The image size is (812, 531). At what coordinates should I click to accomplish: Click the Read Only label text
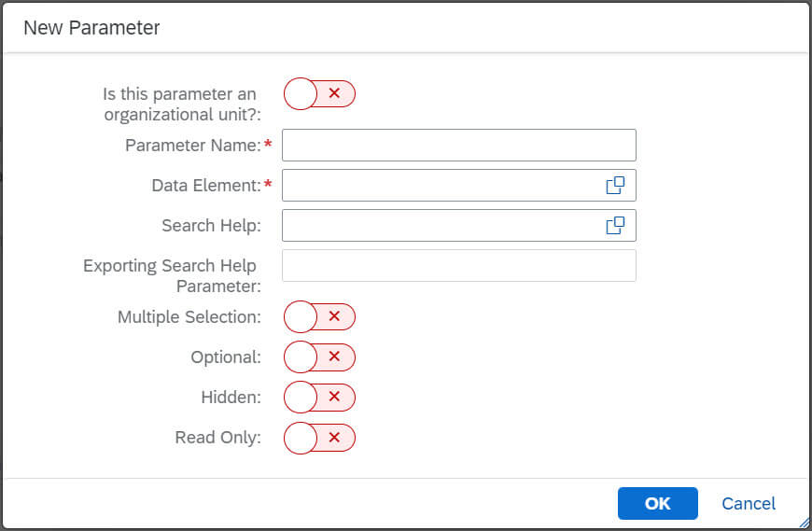(218, 438)
